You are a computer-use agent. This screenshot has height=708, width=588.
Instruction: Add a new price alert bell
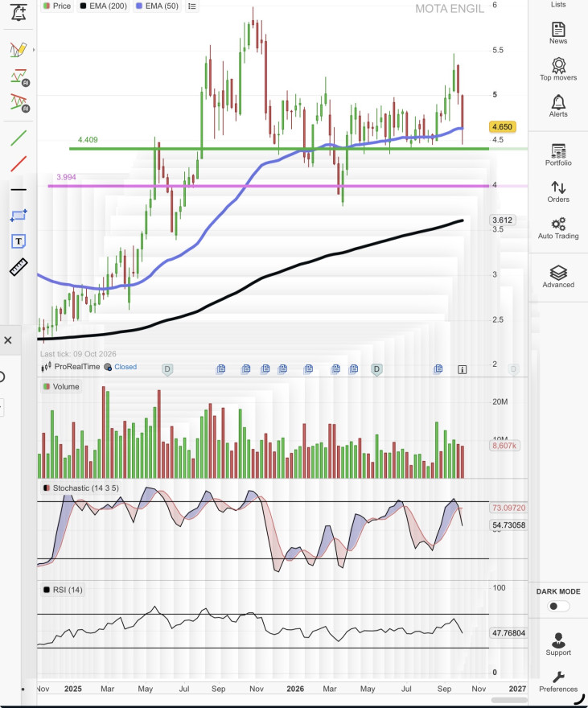(19, 12)
